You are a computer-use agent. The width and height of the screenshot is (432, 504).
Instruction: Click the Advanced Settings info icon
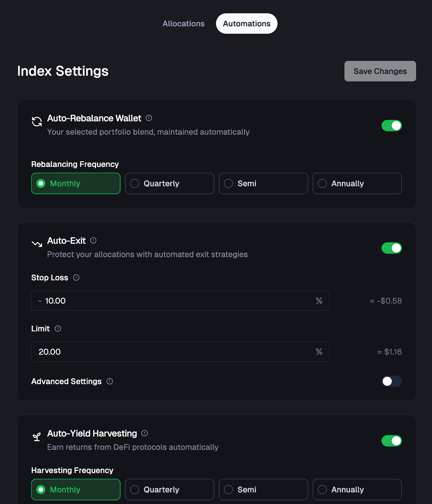point(110,381)
